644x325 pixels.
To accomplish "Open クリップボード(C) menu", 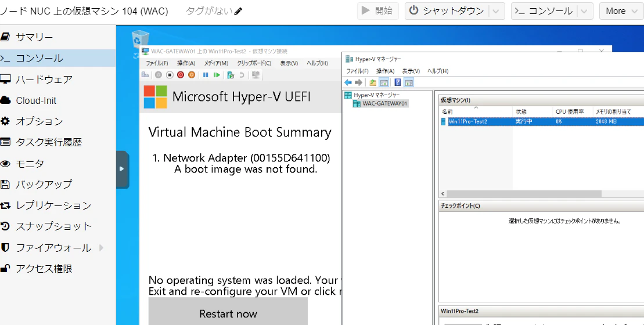I will (x=254, y=63).
